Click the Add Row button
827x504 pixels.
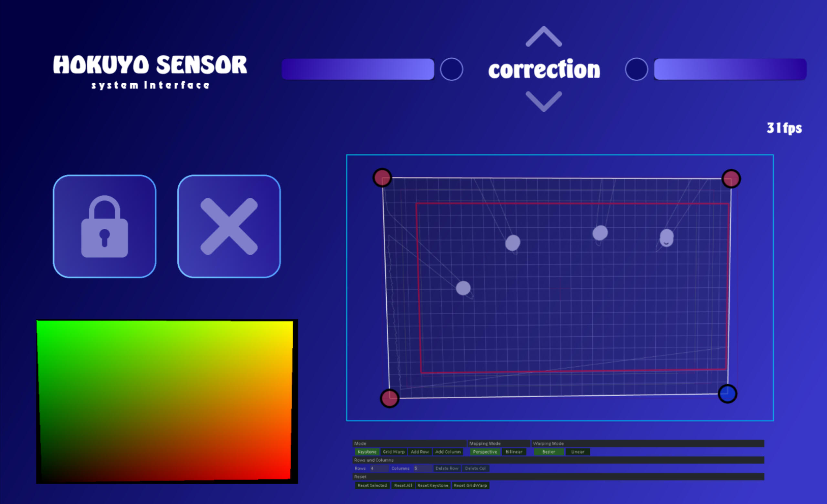420,452
